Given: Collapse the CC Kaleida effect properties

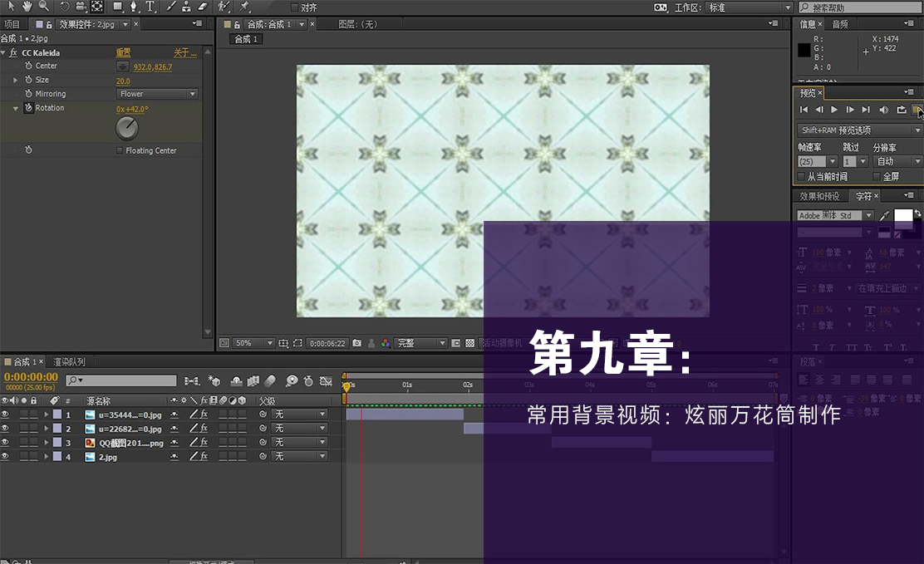Looking at the screenshot, I should point(3,52).
